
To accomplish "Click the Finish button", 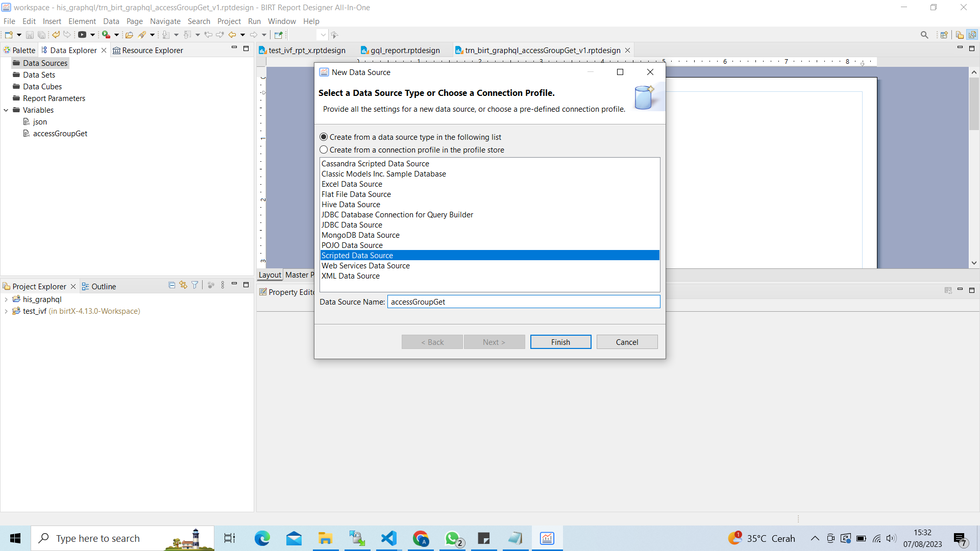I will [x=560, y=342].
